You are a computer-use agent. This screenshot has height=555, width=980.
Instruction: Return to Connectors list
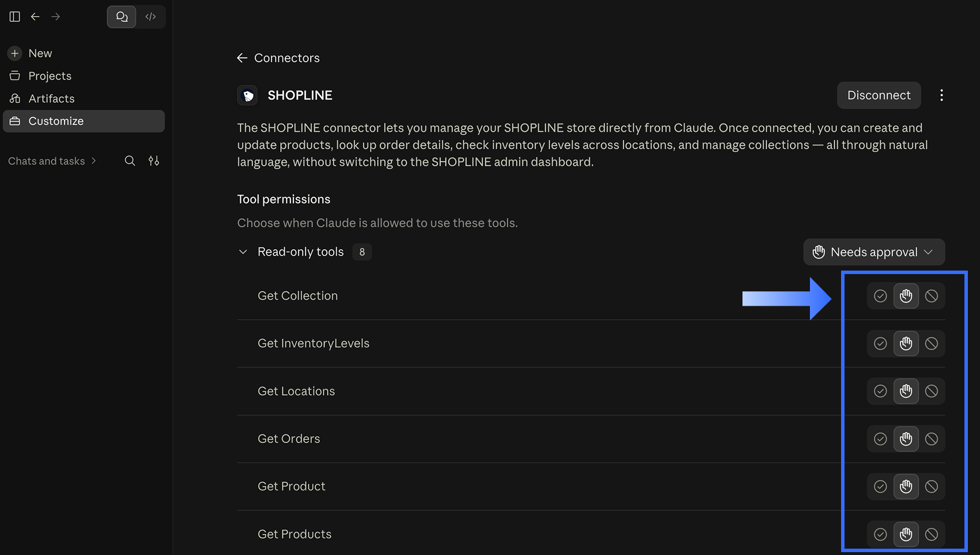[278, 58]
